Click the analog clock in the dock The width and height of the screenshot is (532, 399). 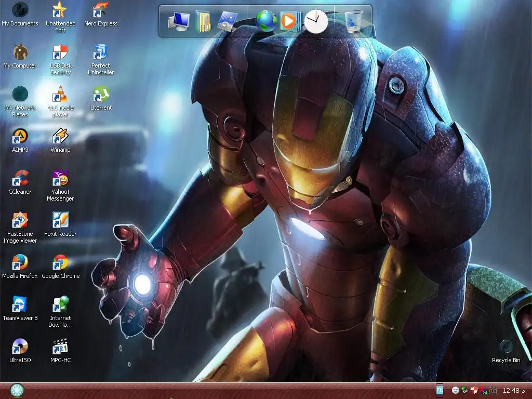316,21
